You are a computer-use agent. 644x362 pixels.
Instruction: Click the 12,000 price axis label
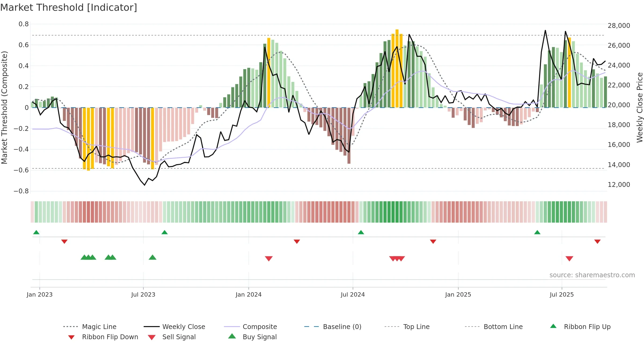tap(619, 185)
